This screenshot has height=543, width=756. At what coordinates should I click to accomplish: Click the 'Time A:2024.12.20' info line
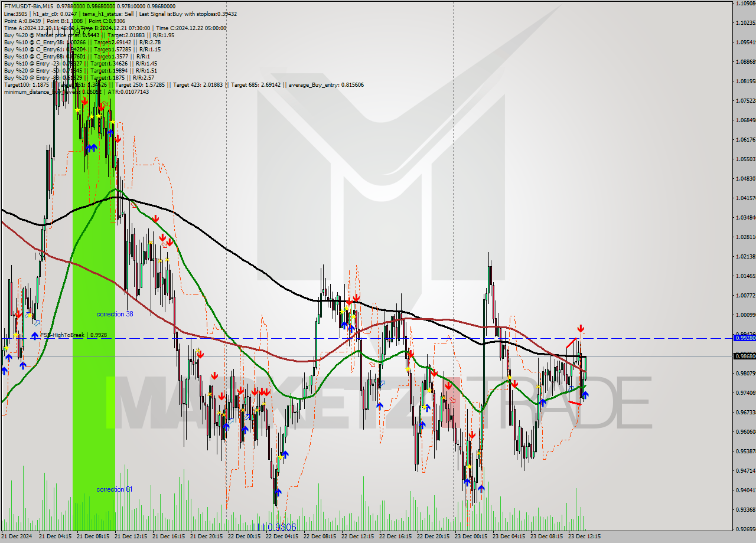[115, 28]
